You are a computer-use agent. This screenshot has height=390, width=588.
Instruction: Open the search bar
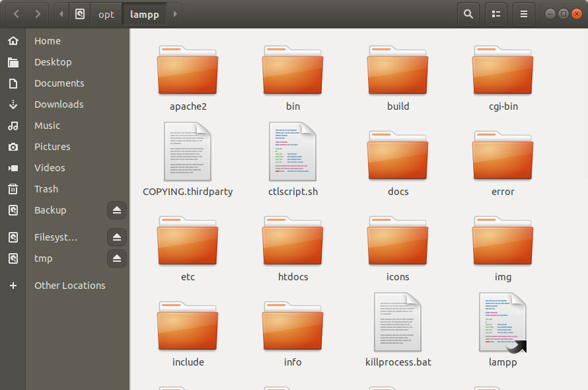pos(468,13)
